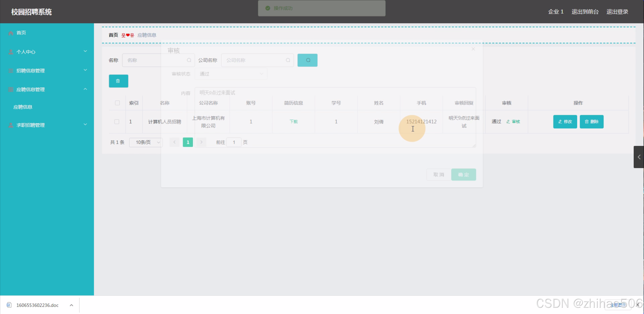Screen dimensions: 644x314
Task: Click the side panel collapse arrow
Action: click(x=638, y=157)
